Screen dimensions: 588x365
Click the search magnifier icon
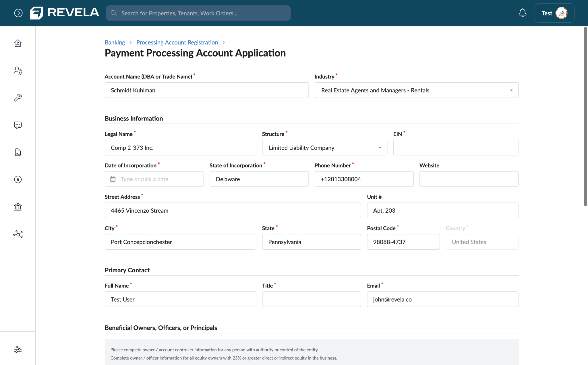click(x=114, y=13)
